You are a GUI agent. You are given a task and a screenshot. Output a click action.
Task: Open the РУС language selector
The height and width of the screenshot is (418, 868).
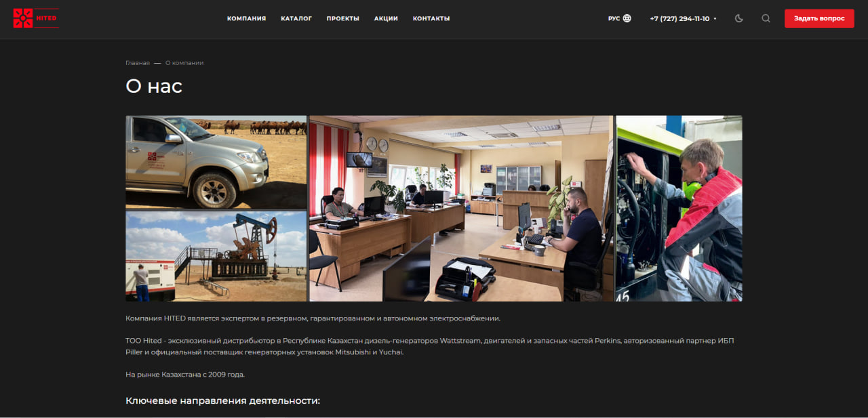(x=620, y=18)
